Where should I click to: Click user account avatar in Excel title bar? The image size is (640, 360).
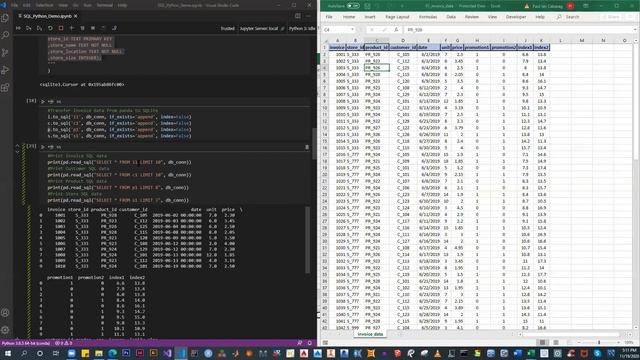pyautogui.click(x=570, y=6)
